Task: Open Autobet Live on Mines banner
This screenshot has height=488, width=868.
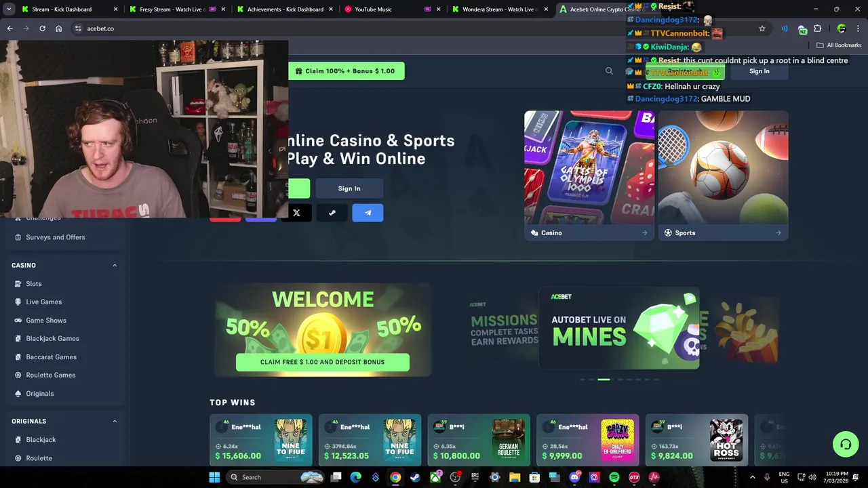Action: 618,328
